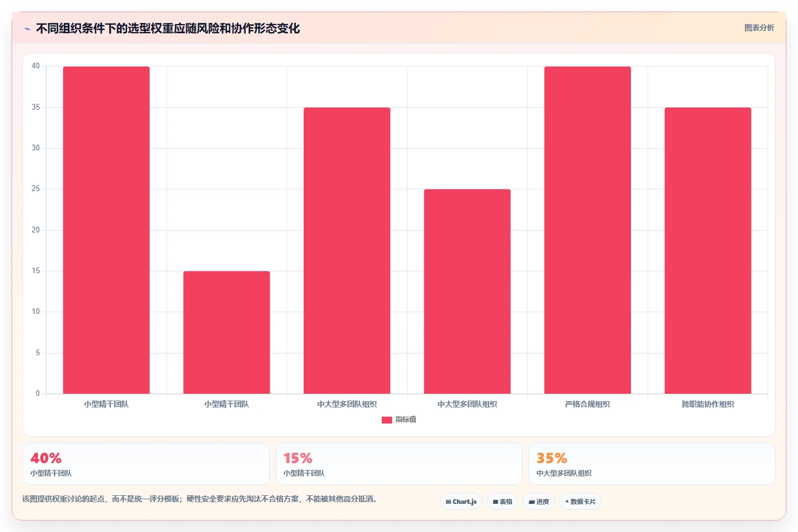Click y-axis tick label 0

pyautogui.click(x=38, y=394)
